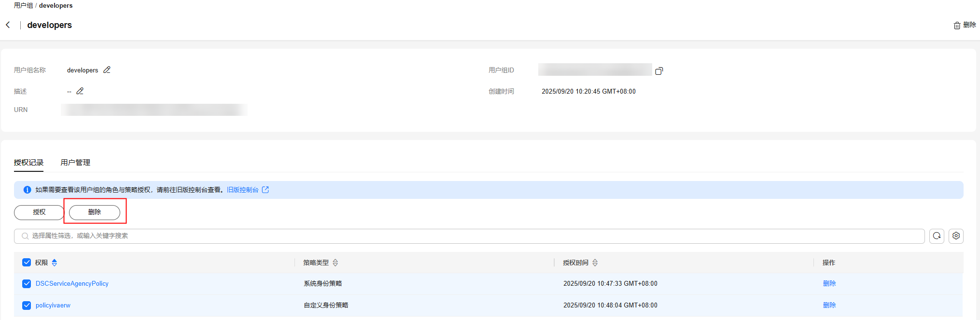The height and width of the screenshot is (320, 980).
Task: Delete the policyivaerw row via 删除
Action: click(x=829, y=306)
